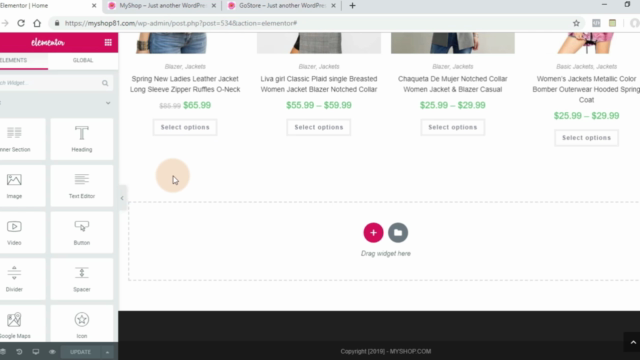Switch to the Elements tab

click(x=23, y=60)
